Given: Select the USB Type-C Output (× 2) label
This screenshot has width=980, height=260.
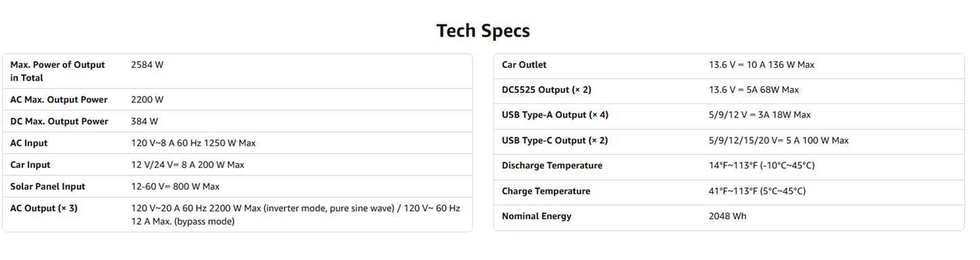Looking at the screenshot, I should [555, 141].
